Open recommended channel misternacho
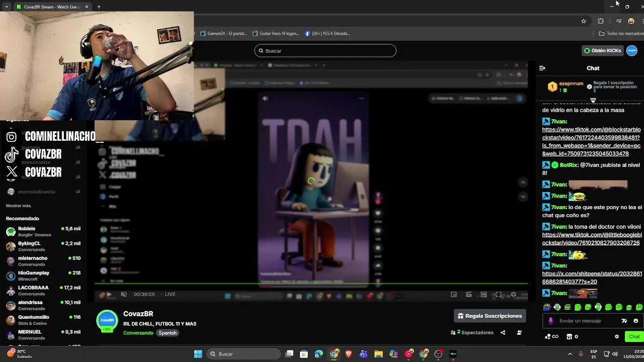The height and width of the screenshot is (362, 644). (43, 261)
